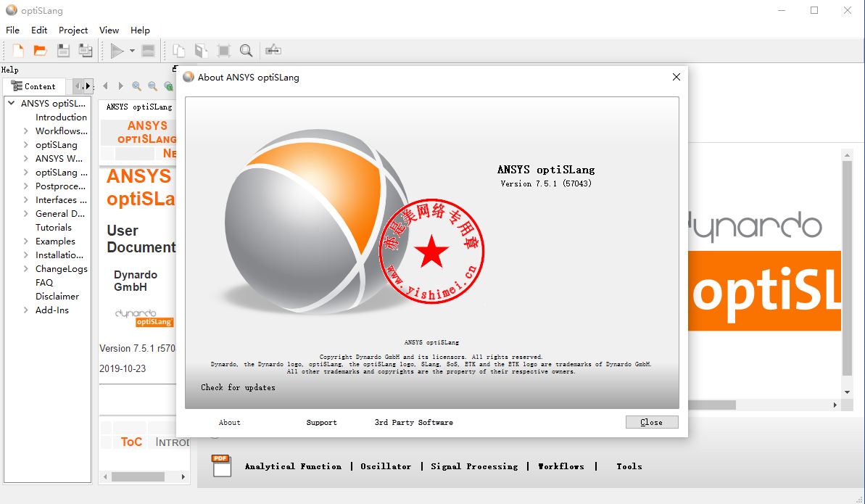Click Check for updates link
Screen dimensions: 865x504
pyautogui.click(x=238, y=387)
